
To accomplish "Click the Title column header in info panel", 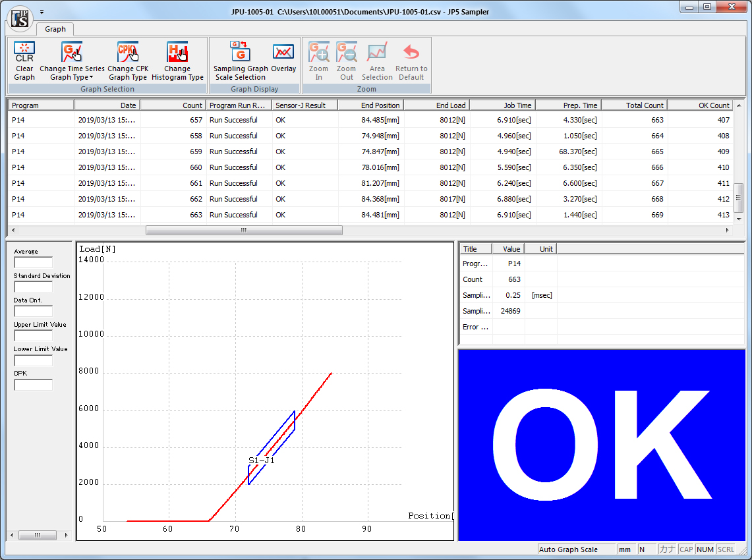I will (x=475, y=249).
